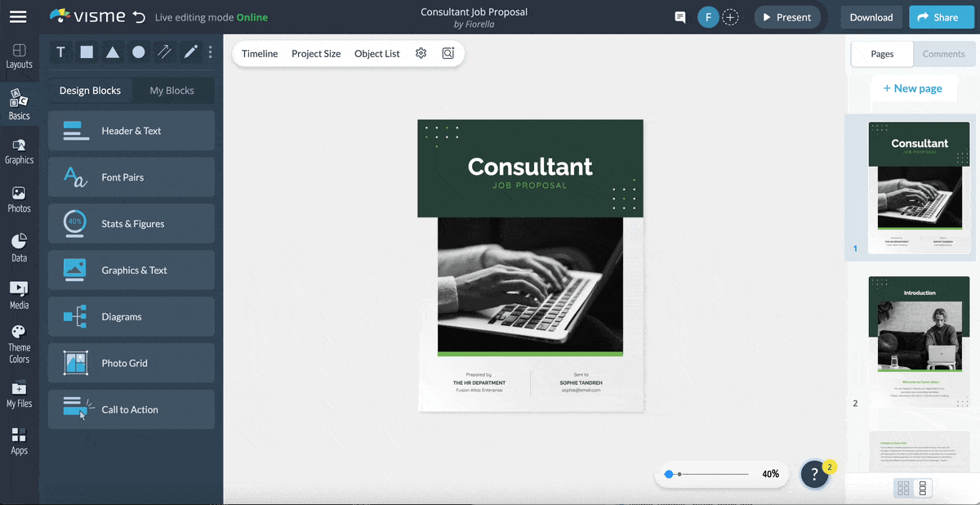
Task: Select the triangle shape tool
Action: coord(113,51)
